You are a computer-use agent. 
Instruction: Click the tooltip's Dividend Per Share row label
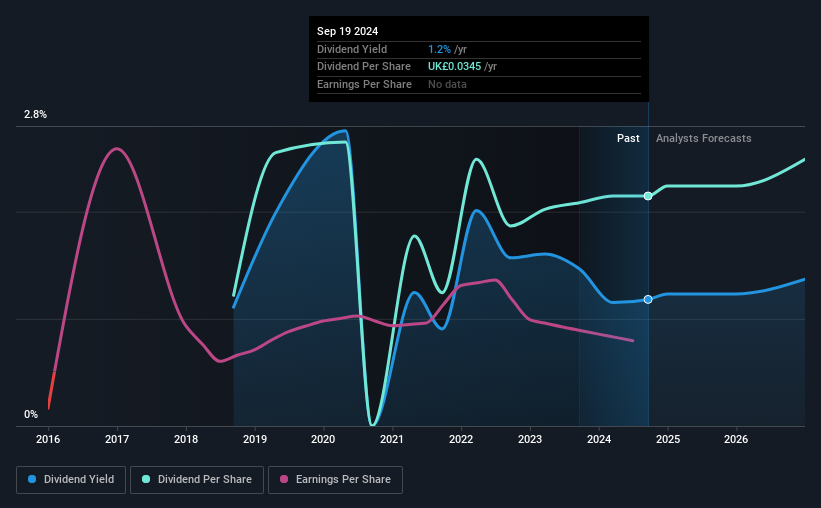pyautogui.click(x=364, y=67)
